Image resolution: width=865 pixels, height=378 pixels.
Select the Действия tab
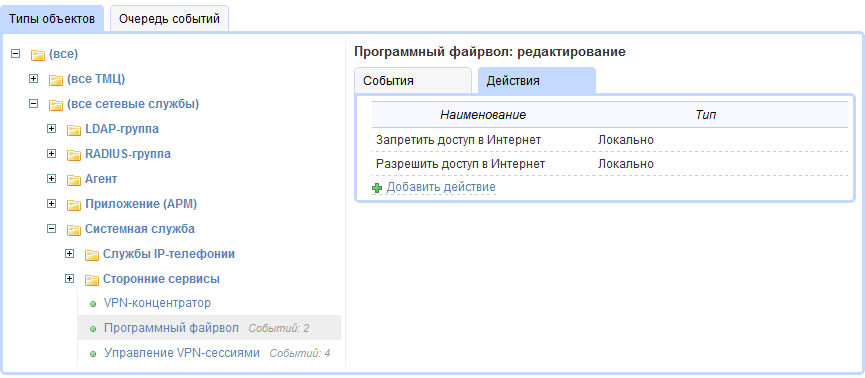pos(537,81)
